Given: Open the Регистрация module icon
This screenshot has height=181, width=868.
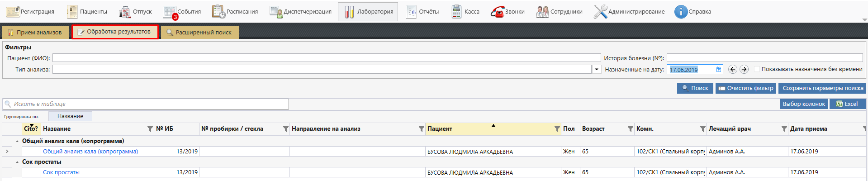Looking at the screenshot, I should 13,12.
